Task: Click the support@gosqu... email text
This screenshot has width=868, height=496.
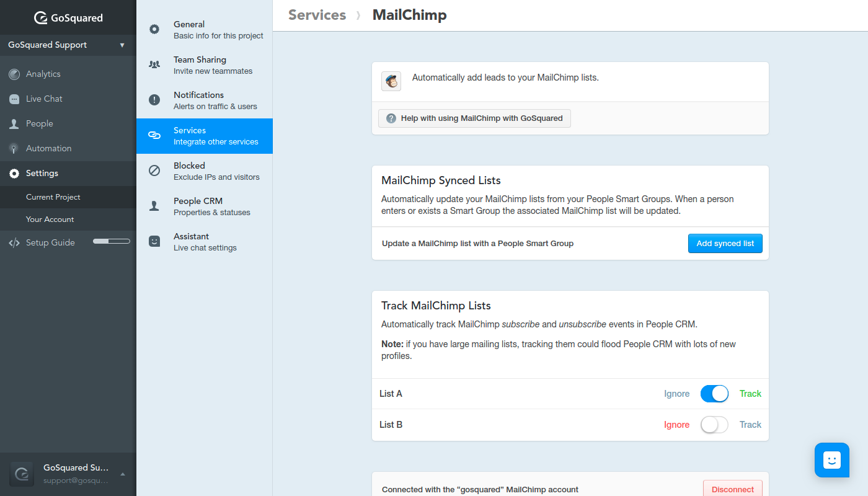Action: click(76, 480)
